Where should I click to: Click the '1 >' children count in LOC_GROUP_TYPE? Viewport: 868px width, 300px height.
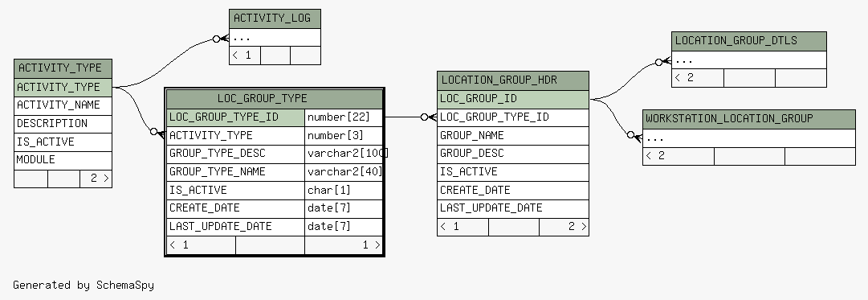click(x=344, y=245)
